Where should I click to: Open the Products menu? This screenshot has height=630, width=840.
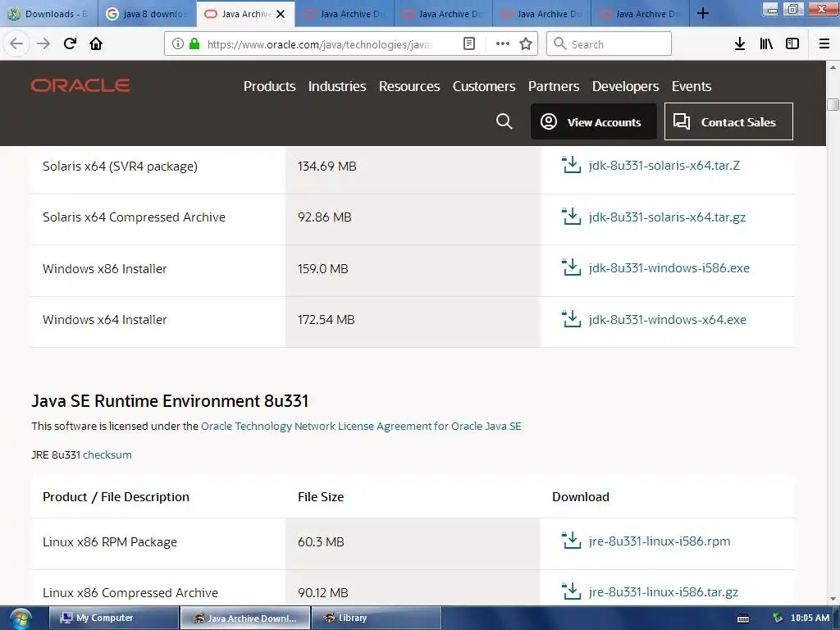tap(269, 86)
